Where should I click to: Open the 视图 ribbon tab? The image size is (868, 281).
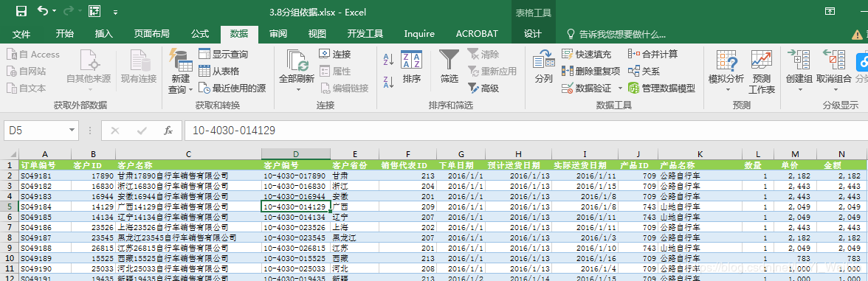tap(317, 34)
